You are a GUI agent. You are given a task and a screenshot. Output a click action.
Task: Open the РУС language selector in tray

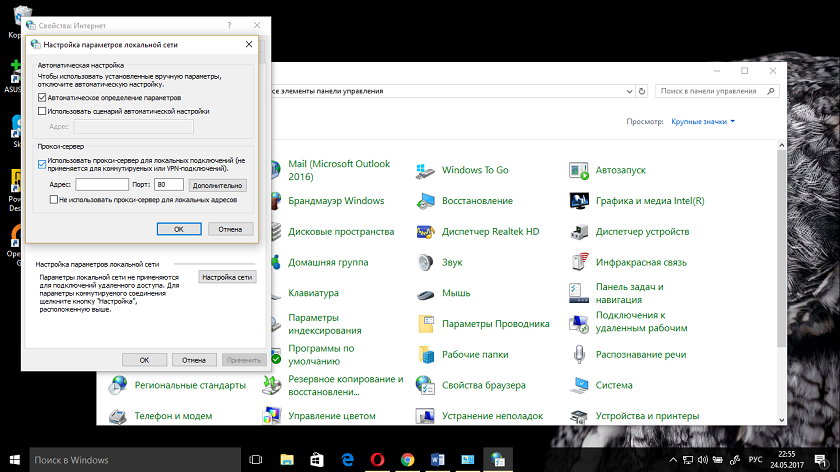756,459
